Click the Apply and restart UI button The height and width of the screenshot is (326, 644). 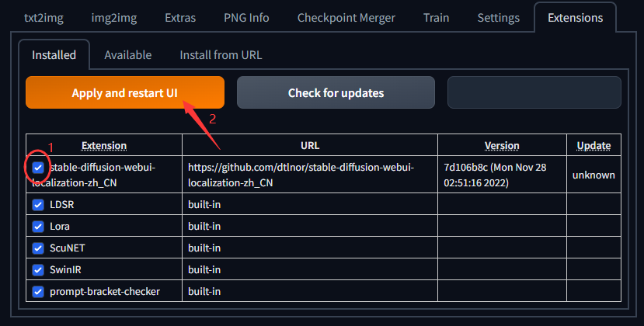125,93
